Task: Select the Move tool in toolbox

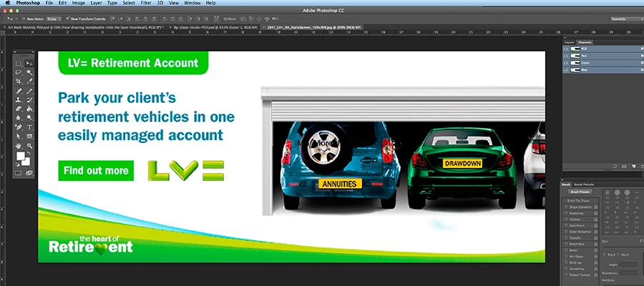Action: tap(29, 63)
